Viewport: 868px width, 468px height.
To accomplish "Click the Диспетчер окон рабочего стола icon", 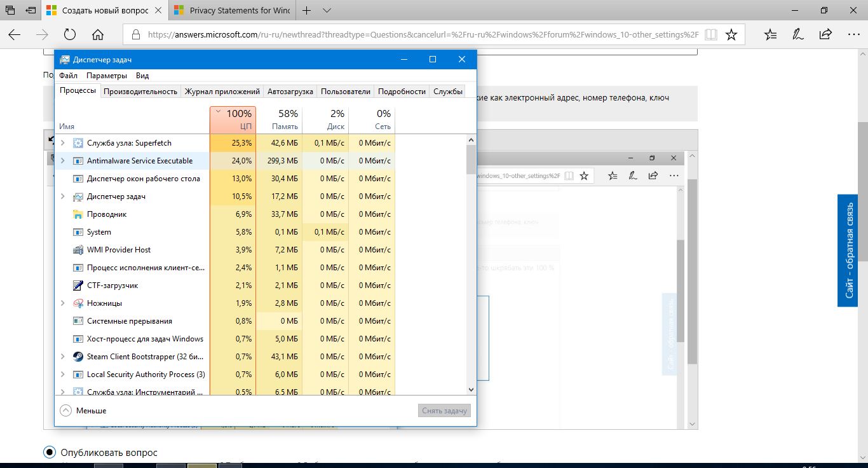I will (78, 179).
